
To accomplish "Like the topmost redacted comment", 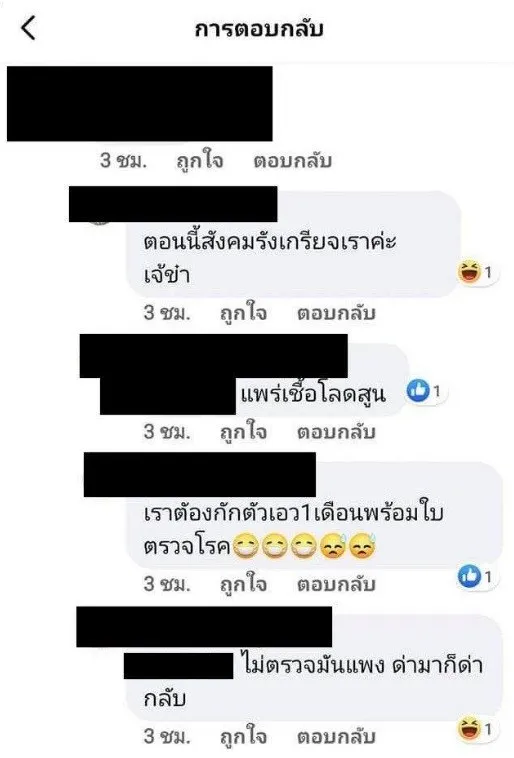I will click(199, 161).
